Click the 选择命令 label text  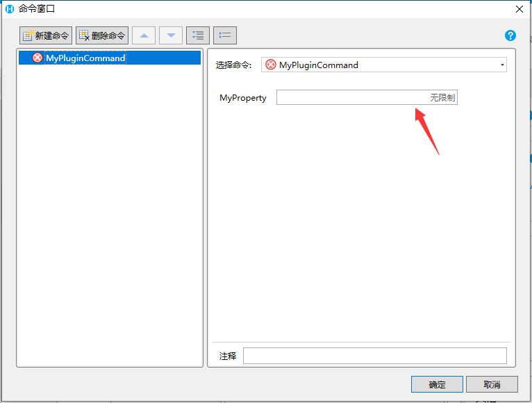click(234, 65)
